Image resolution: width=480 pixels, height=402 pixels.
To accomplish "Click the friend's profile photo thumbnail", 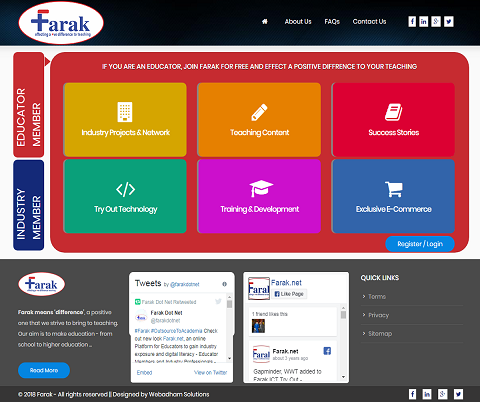I will 258,326.
